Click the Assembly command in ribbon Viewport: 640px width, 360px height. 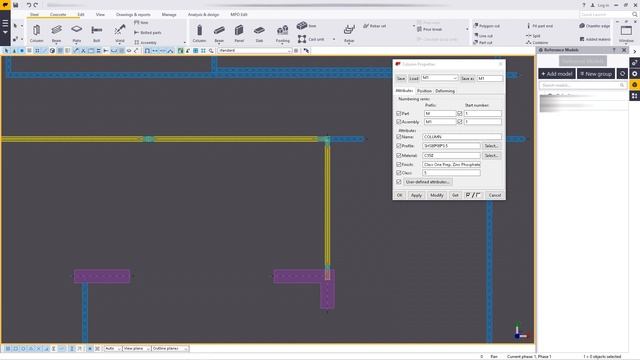click(x=145, y=42)
